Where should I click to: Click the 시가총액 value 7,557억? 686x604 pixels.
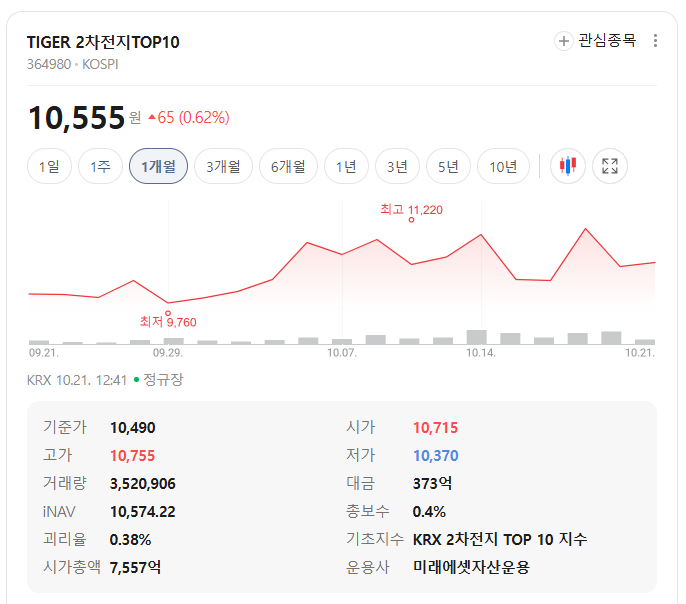click(135, 568)
